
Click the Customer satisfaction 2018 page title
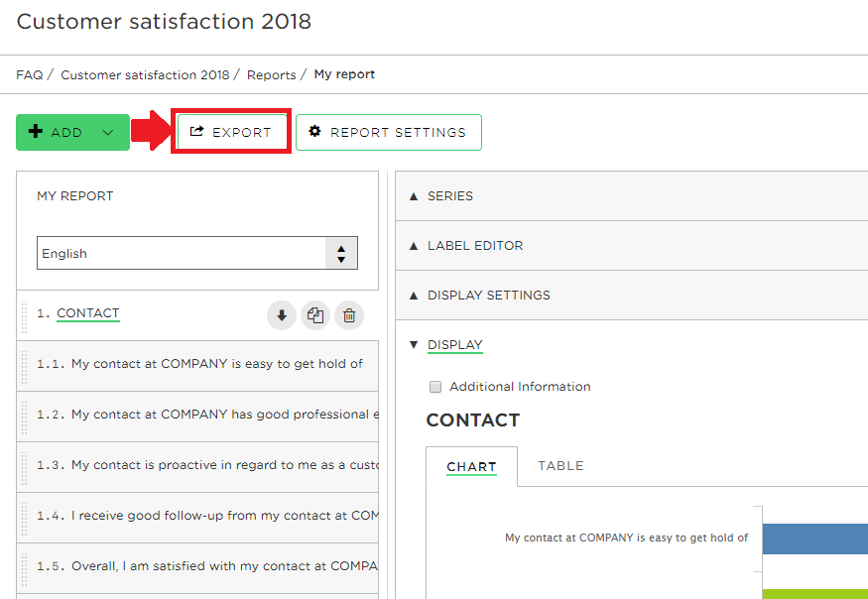click(164, 22)
